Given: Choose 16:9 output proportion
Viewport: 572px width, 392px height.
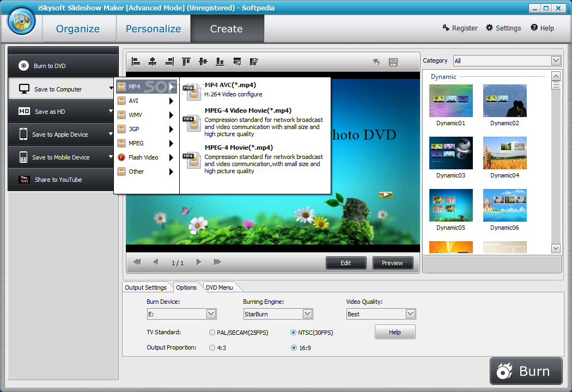Looking at the screenshot, I should point(294,348).
